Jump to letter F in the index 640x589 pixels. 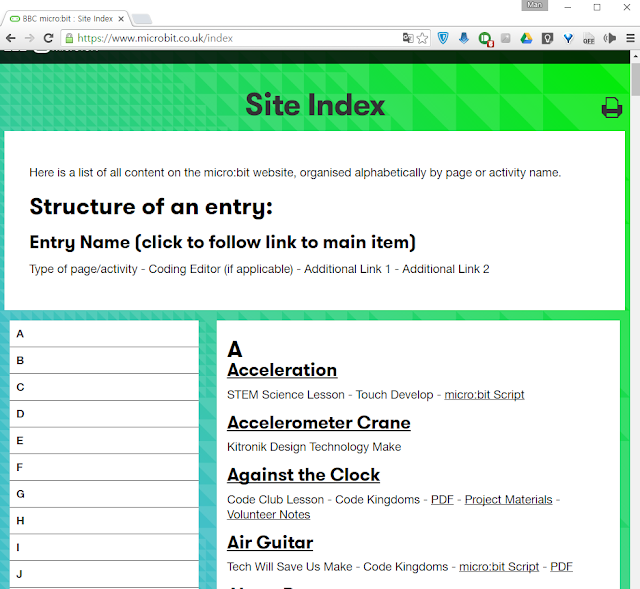(x=104, y=467)
